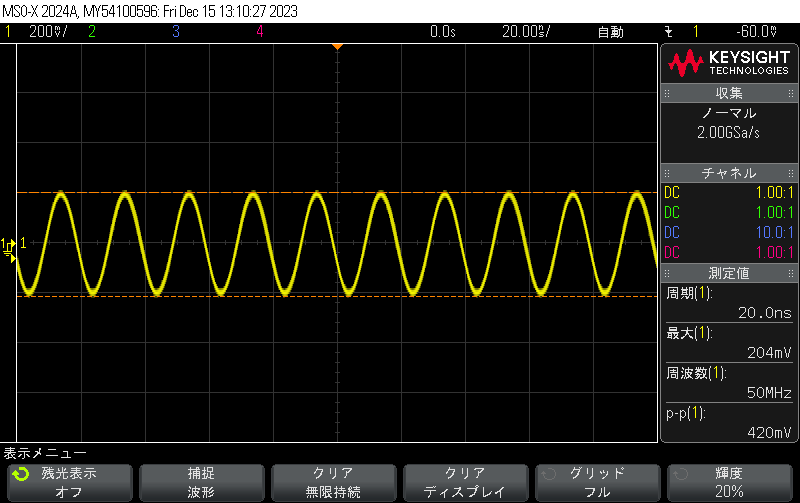Image resolution: width=800 pixels, height=503 pixels.
Task: Select channel 1 indicator in top bar
Action: pos(9,31)
